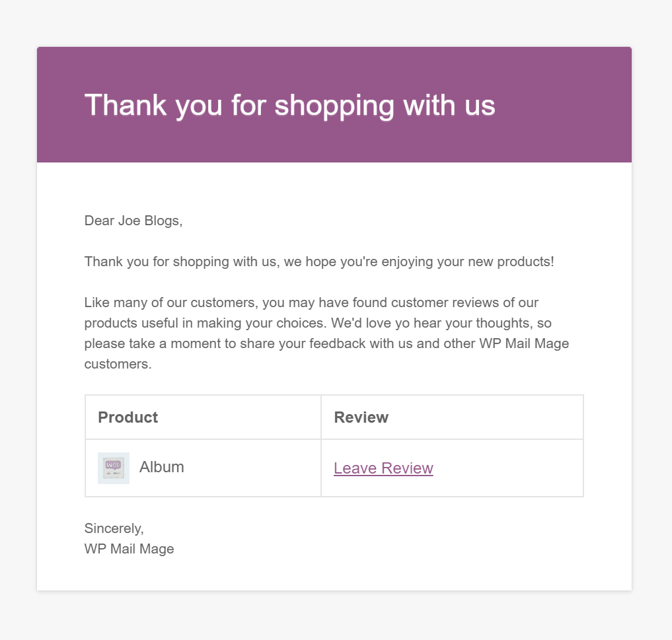672x640 pixels.
Task: Open the Album product thumbnail image
Action: [114, 468]
